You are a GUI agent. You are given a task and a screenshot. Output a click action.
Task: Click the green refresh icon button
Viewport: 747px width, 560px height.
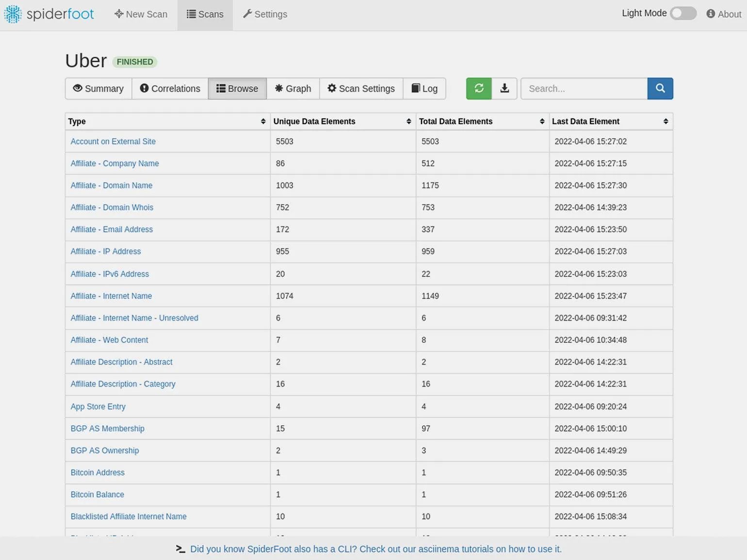(479, 88)
